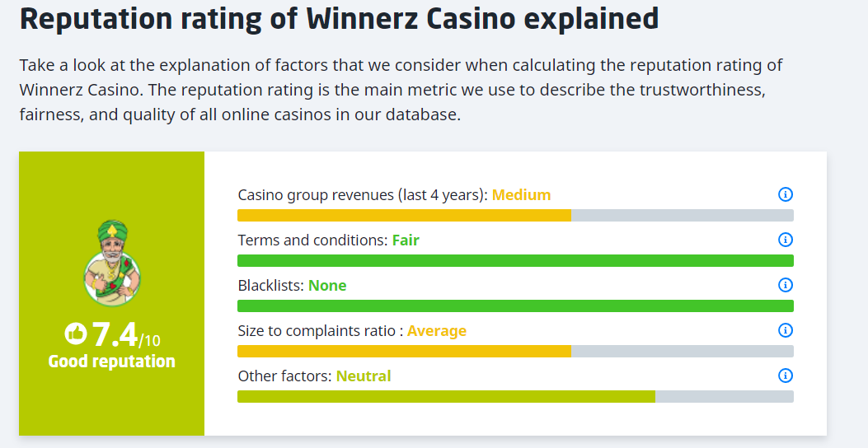This screenshot has width=868, height=448.
Task: Click the yellow 'Medium' revenue label
Action: pyautogui.click(x=521, y=195)
